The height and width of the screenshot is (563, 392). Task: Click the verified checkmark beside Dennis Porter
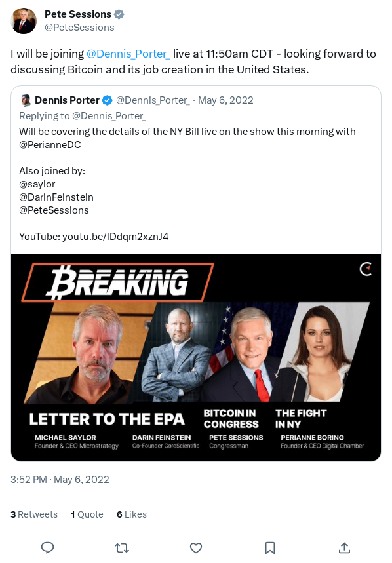(106, 100)
